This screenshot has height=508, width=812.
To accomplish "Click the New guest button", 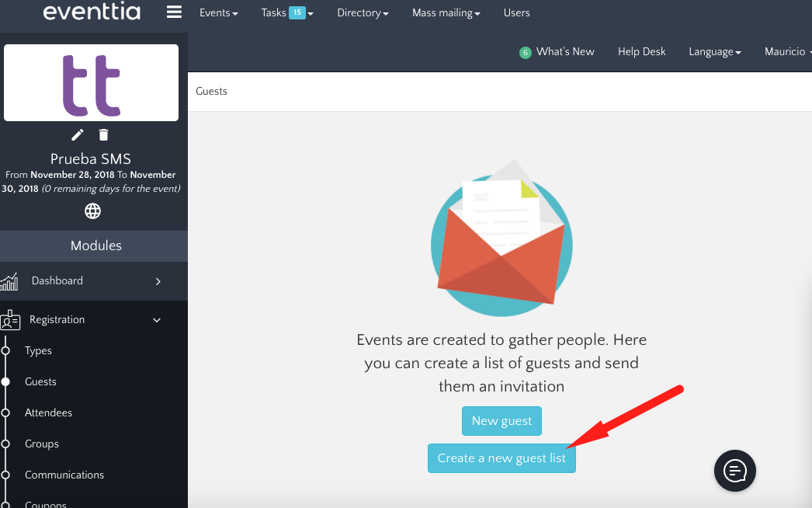I will coord(501,421).
